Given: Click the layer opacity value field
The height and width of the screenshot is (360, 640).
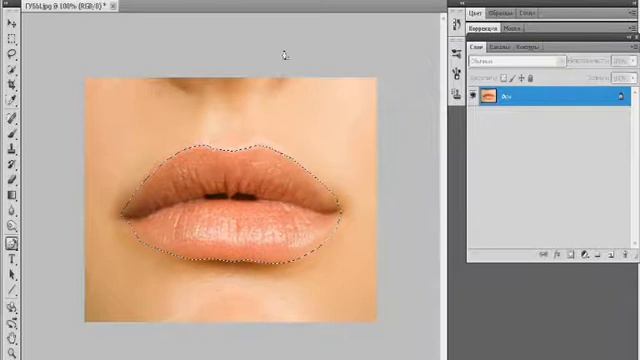Looking at the screenshot, I should pos(620,61).
